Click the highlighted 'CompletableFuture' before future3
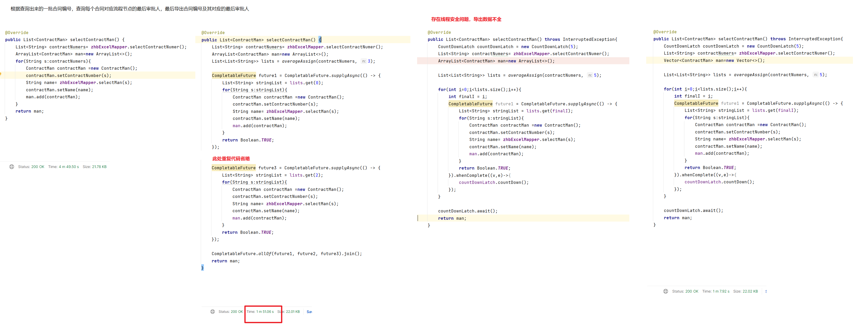 [233, 168]
